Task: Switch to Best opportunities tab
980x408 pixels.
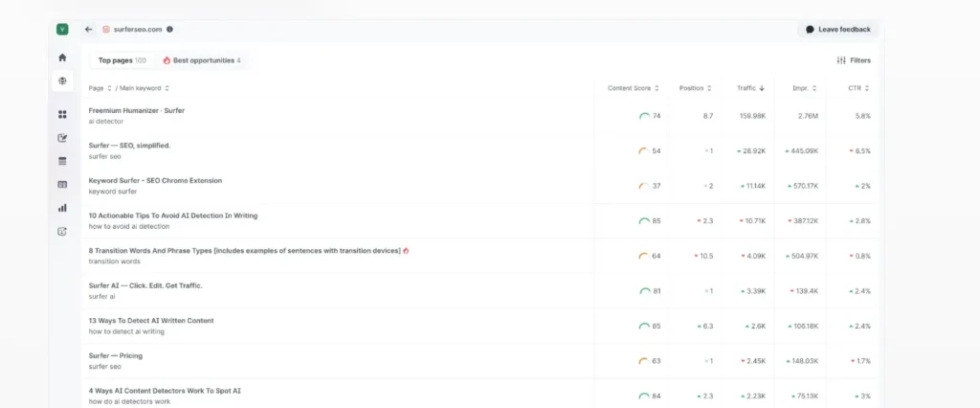Action: click(202, 60)
